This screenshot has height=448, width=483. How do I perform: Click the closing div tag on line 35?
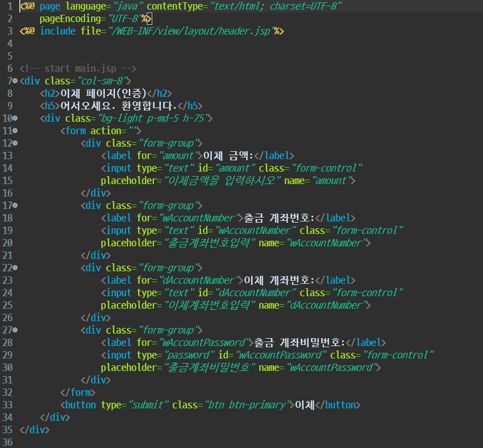point(35,429)
